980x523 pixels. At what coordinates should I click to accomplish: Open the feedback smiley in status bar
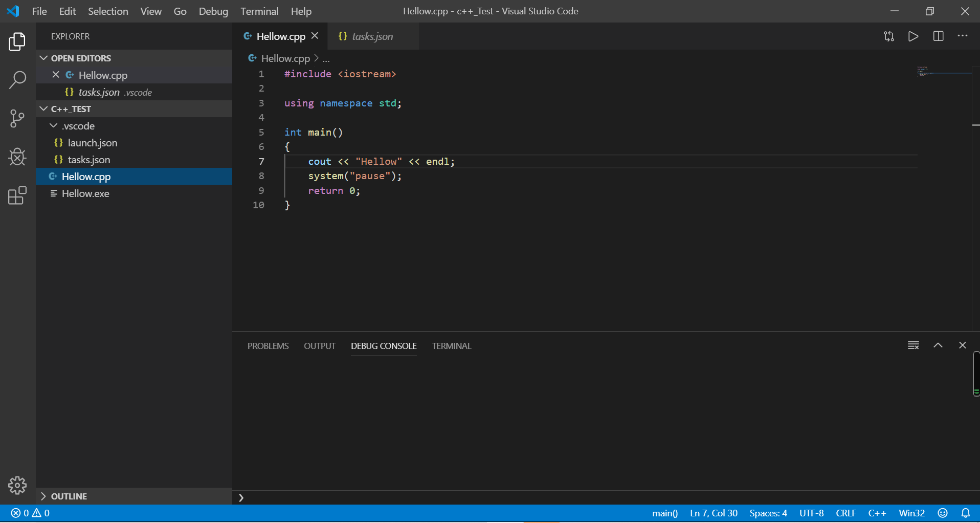pos(943,513)
